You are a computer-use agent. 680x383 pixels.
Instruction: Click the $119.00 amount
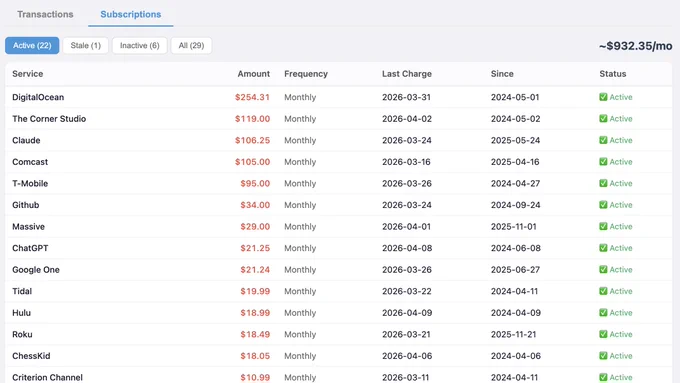tap(252, 119)
